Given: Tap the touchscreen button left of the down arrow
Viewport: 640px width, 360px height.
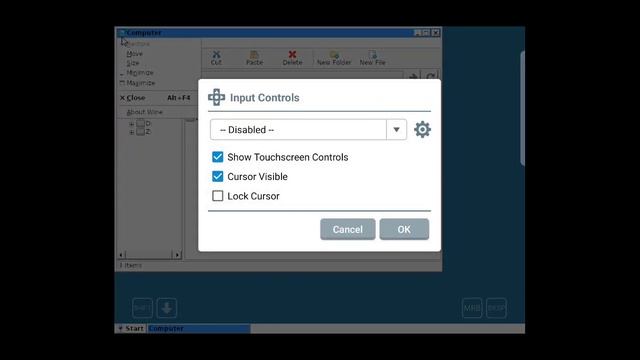Looking at the screenshot, I should 142,308.
